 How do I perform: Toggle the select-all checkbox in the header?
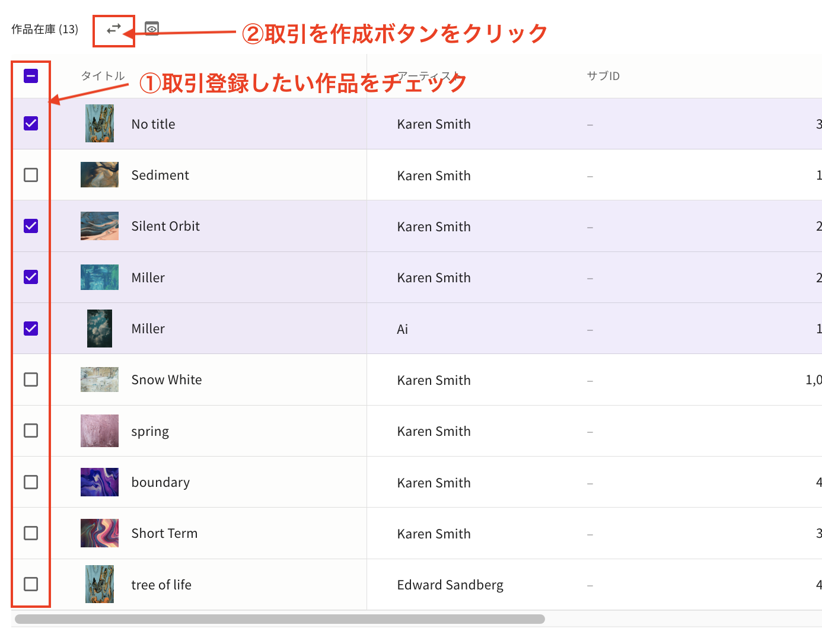31,76
